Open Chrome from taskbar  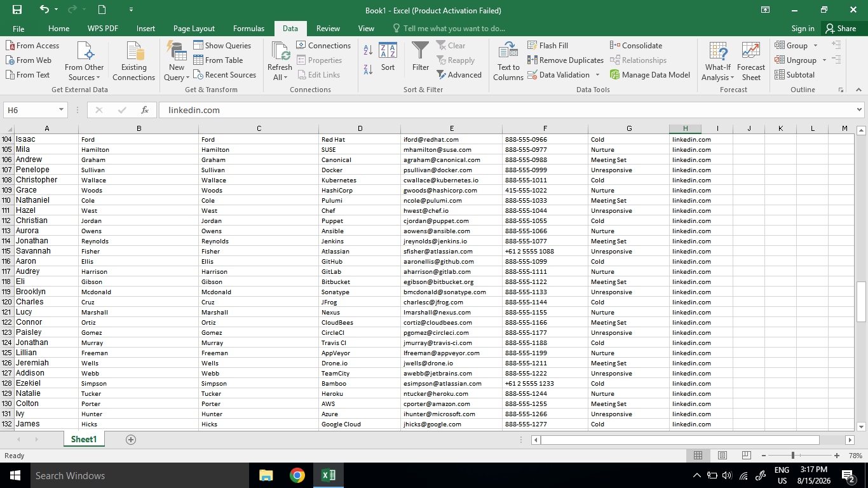(x=297, y=475)
